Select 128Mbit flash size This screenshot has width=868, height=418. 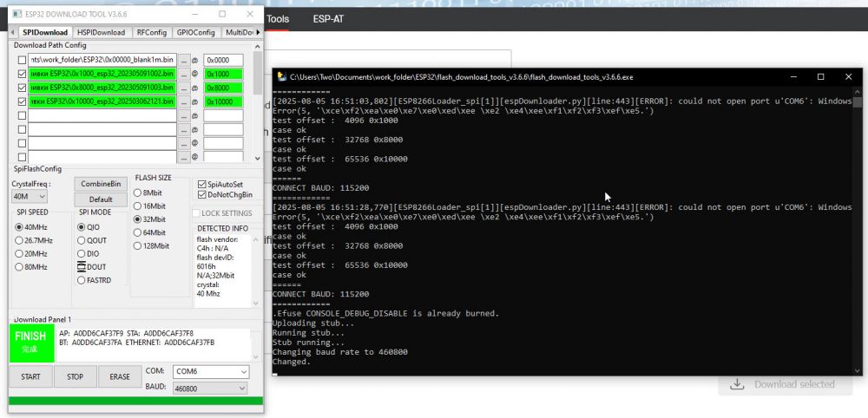(137, 246)
